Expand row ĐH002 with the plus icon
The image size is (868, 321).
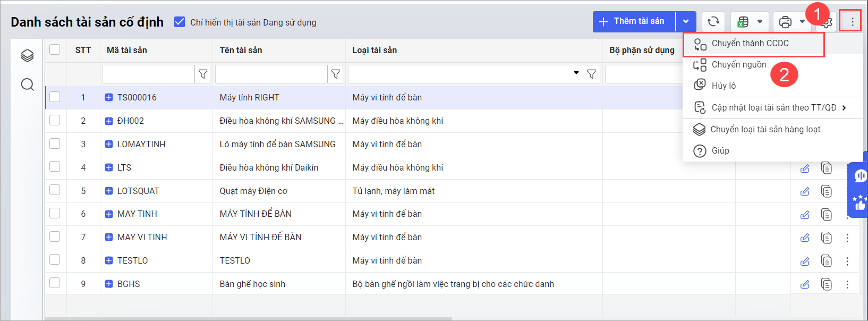point(109,121)
